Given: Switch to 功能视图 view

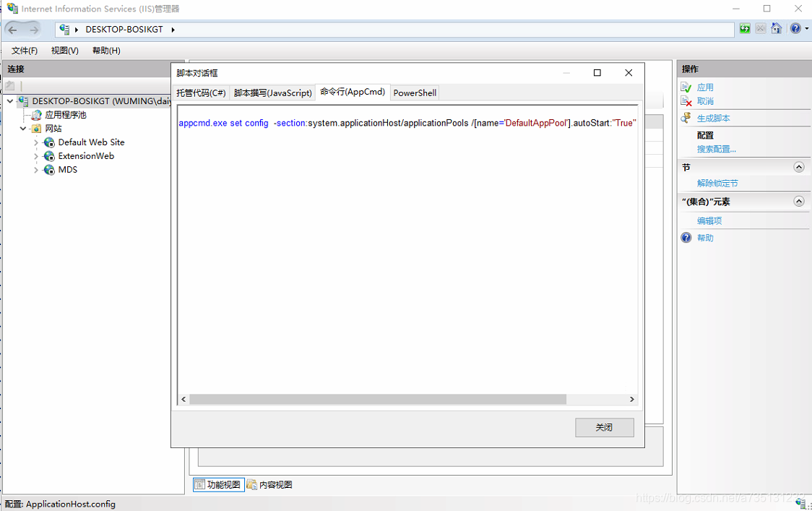Looking at the screenshot, I should 219,484.
